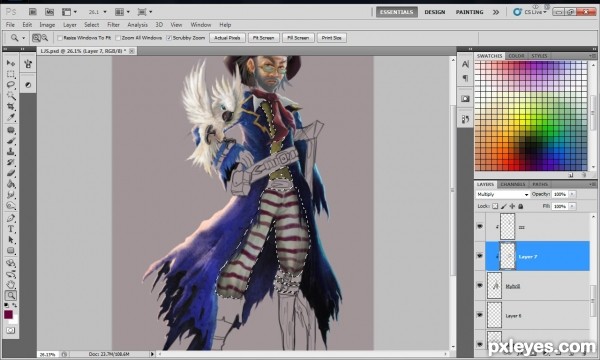Click the foreground color swatch
This screenshot has width=600, height=360.
[8, 314]
